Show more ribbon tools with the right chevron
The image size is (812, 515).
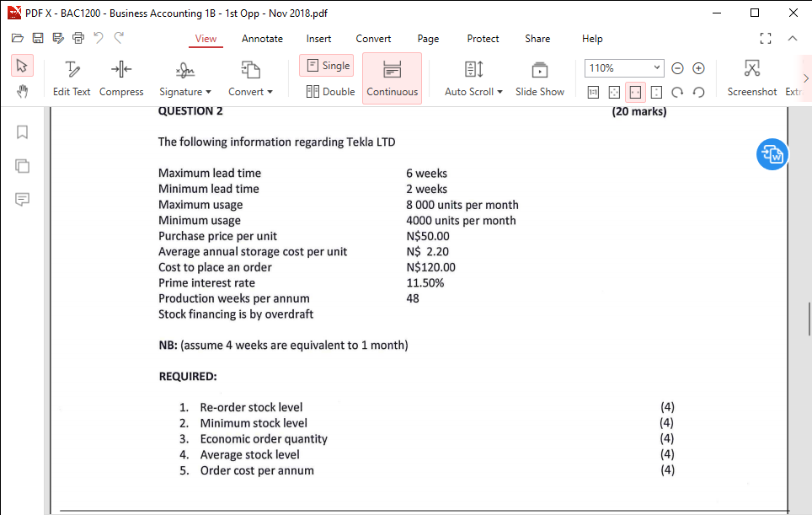pyautogui.click(x=806, y=78)
